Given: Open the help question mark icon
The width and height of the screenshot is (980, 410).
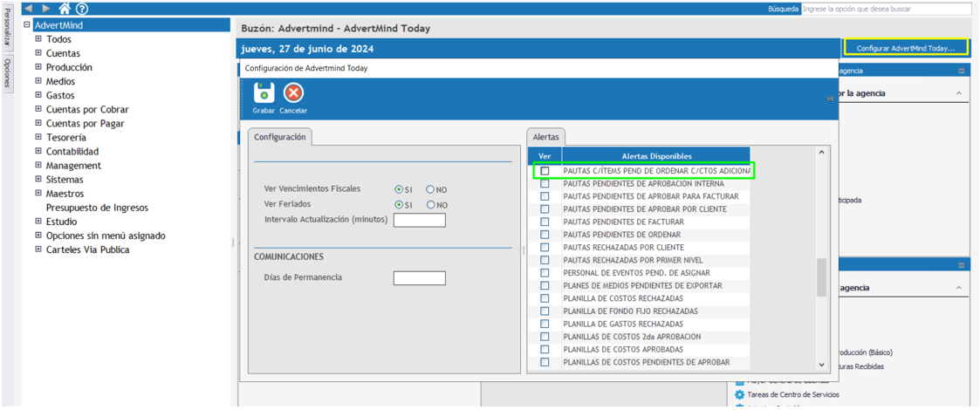Looking at the screenshot, I should 82,9.
